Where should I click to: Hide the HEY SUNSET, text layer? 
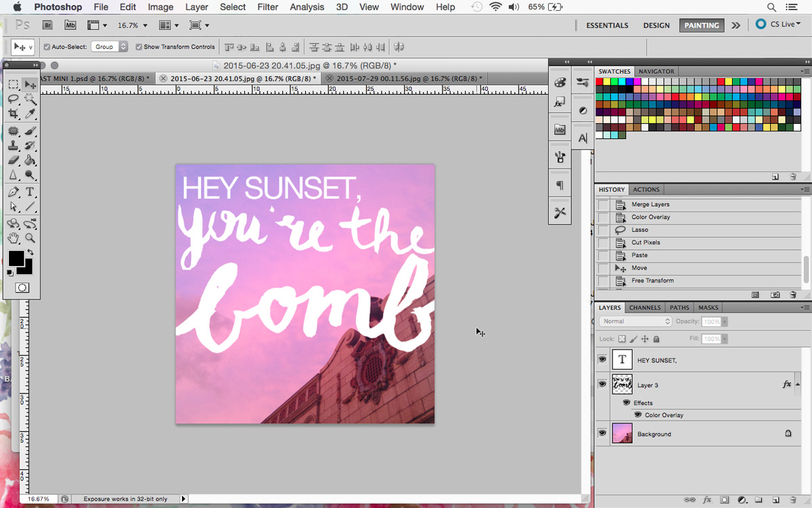602,360
